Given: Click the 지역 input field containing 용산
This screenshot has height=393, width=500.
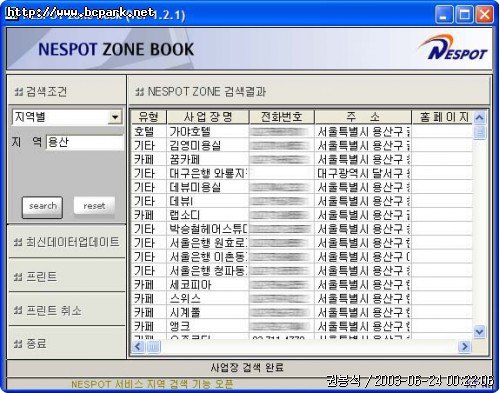Looking at the screenshot, I should tap(85, 143).
